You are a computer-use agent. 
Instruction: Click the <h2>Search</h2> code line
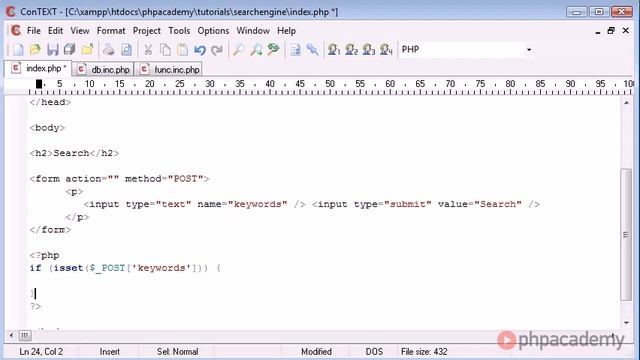click(x=74, y=153)
